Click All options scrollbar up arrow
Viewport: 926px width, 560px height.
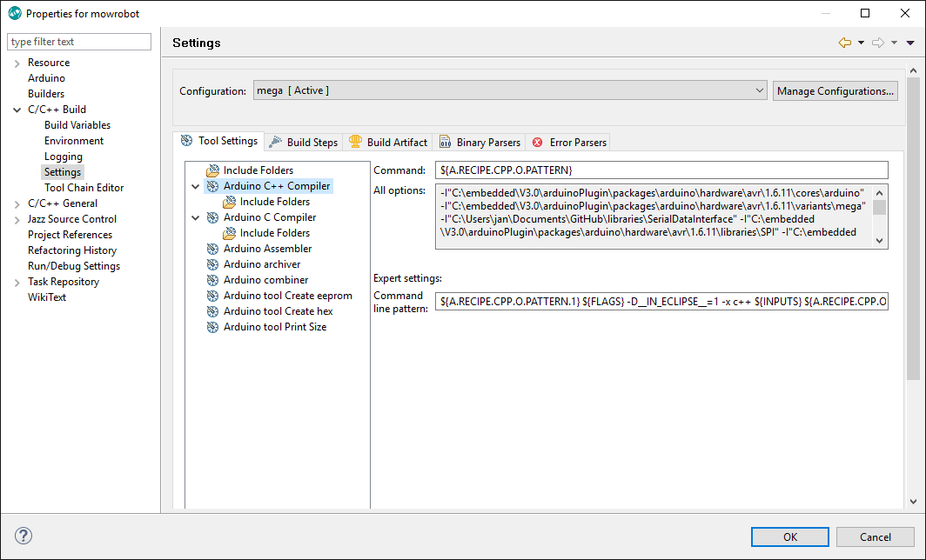879,193
